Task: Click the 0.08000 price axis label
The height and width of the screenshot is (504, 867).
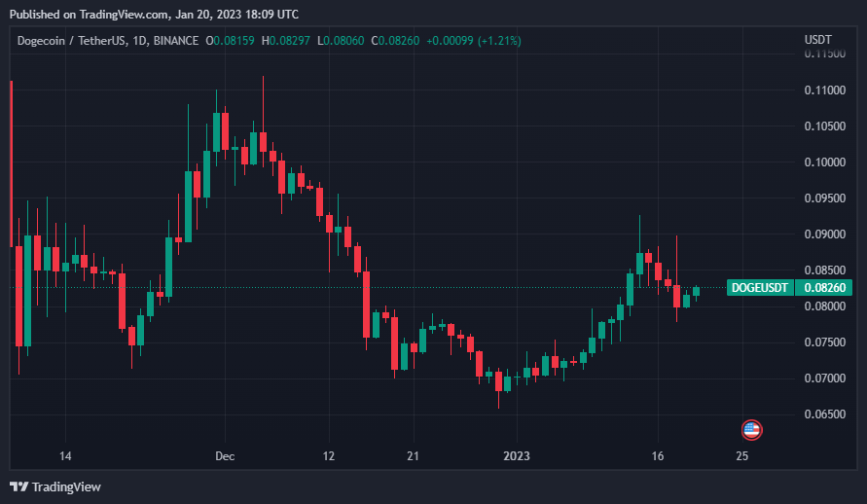Action: (825, 306)
